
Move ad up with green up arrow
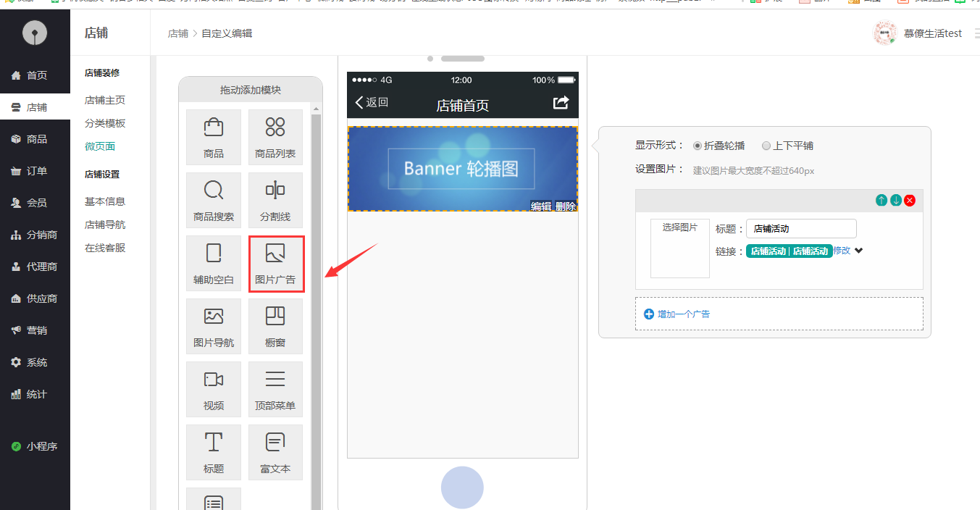pos(881,201)
